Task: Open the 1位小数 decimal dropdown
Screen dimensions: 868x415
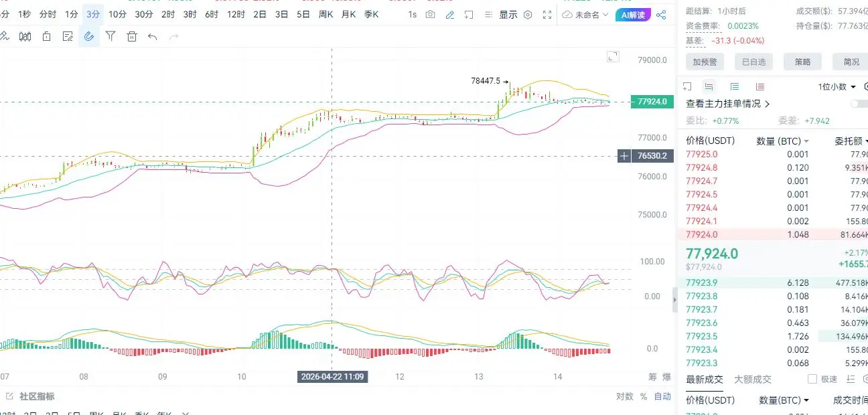Action: pos(837,87)
